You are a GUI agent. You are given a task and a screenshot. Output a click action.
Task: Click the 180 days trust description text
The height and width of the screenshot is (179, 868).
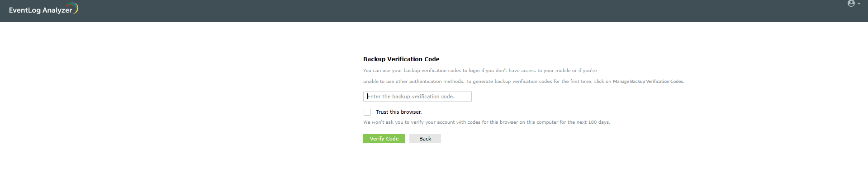point(487,122)
